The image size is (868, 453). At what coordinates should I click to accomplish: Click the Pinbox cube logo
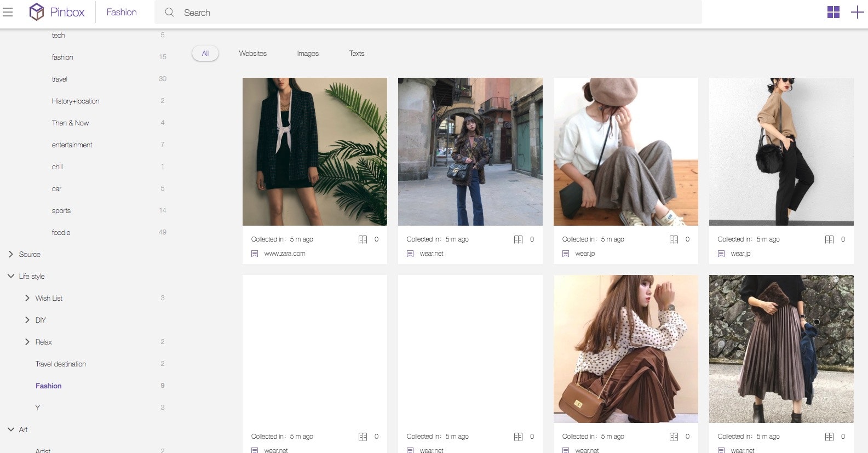click(37, 12)
